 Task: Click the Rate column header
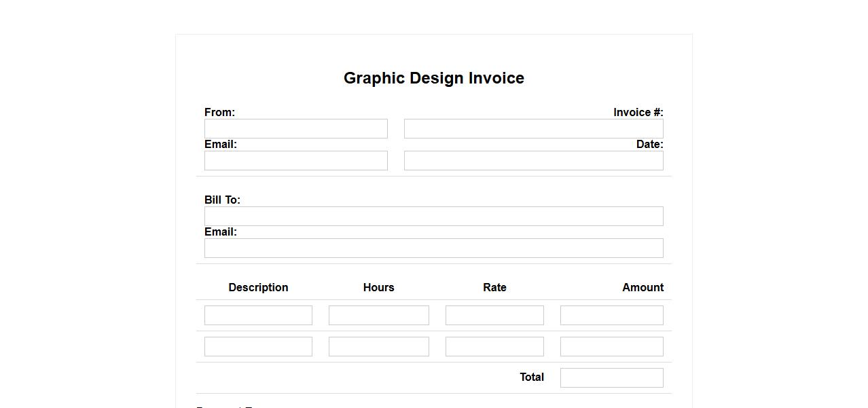(494, 287)
